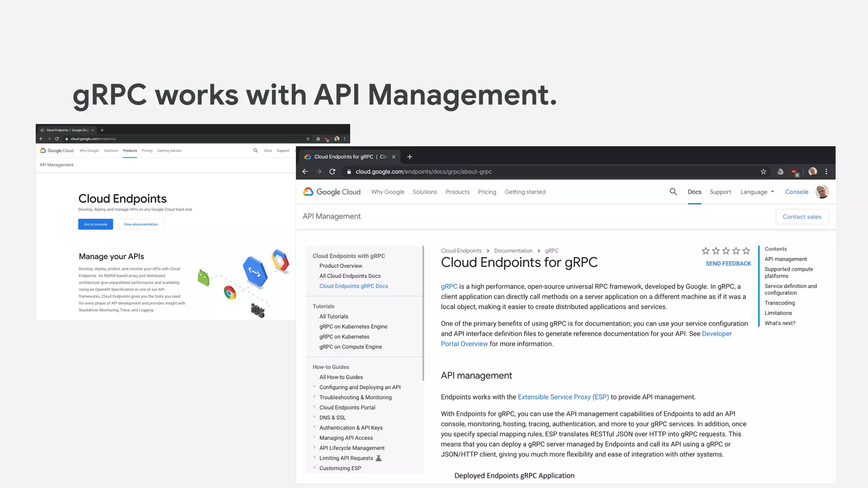This screenshot has width=868, height=488.
Task: Open uBlock extension icon in front browser
Action: [x=795, y=172]
